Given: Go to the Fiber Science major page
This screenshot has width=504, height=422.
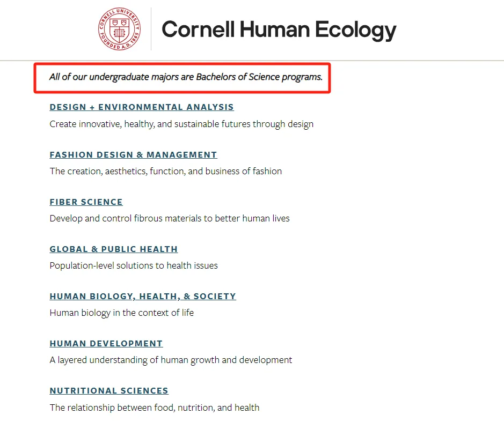Looking at the screenshot, I should (86, 202).
